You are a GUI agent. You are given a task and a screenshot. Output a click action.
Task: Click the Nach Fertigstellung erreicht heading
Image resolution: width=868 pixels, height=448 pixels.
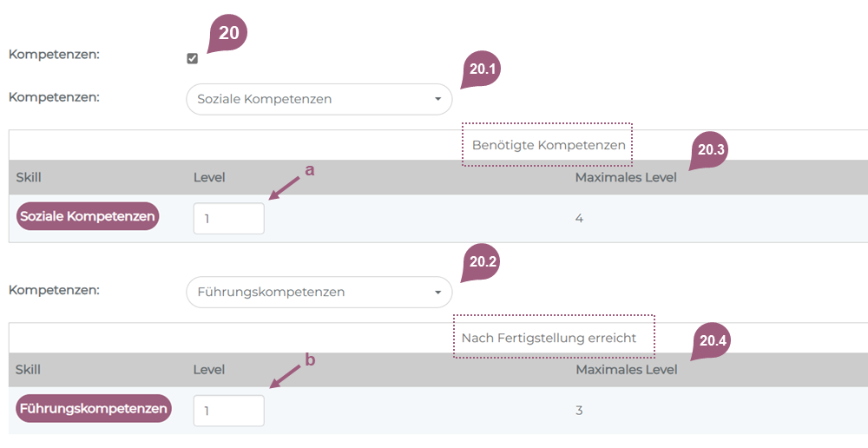(x=549, y=338)
